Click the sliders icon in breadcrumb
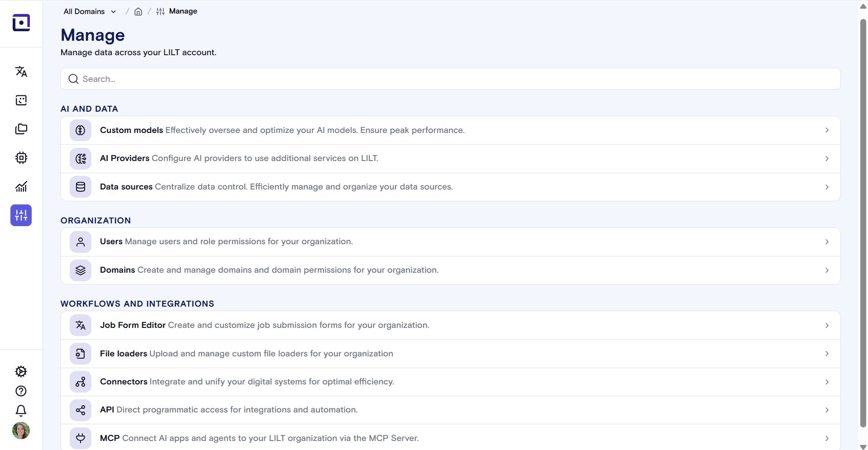Image resolution: width=868 pixels, height=450 pixels. (160, 12)
